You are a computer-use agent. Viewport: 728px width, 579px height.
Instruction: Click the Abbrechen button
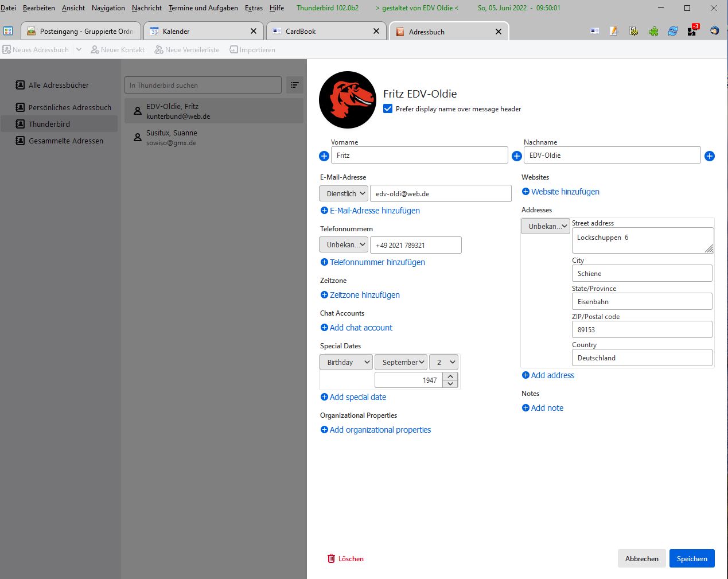tap(642, 558)
